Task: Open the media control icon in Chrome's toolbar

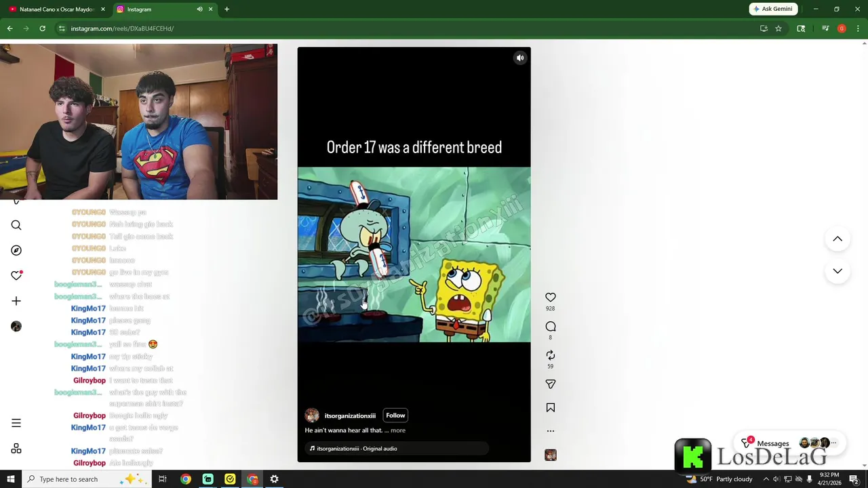Action: [825, 28]
